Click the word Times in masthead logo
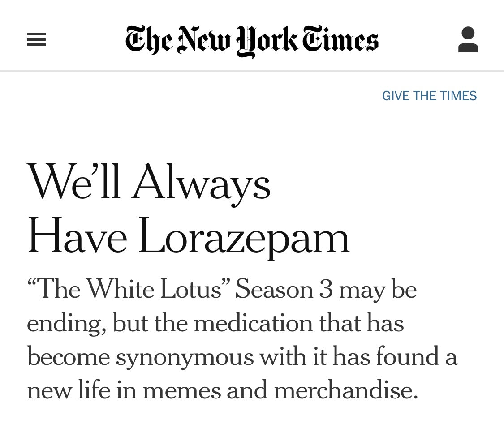504x428 pixels. (340, 39)
